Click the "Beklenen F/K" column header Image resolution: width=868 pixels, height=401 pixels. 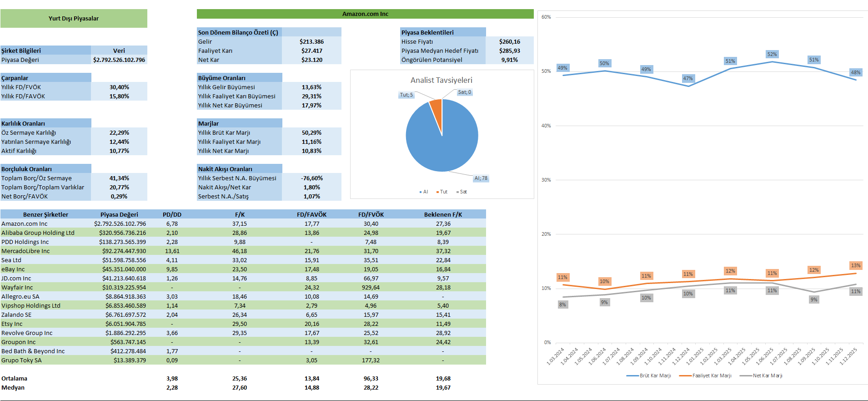[443, 214]
